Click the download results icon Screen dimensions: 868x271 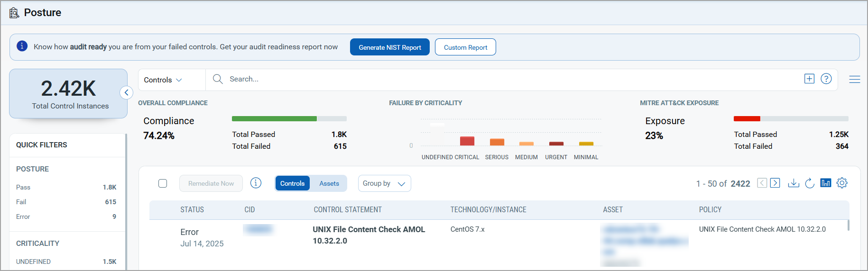click(x=794, y=183)
